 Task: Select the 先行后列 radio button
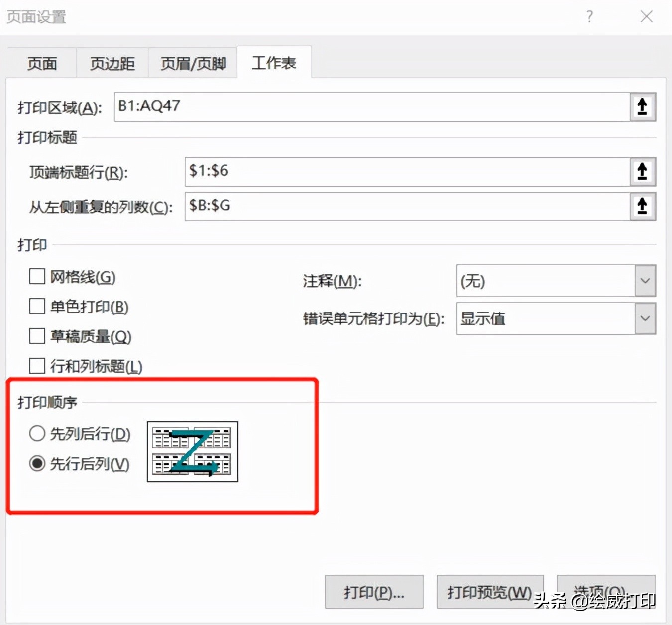click(37, 464)
